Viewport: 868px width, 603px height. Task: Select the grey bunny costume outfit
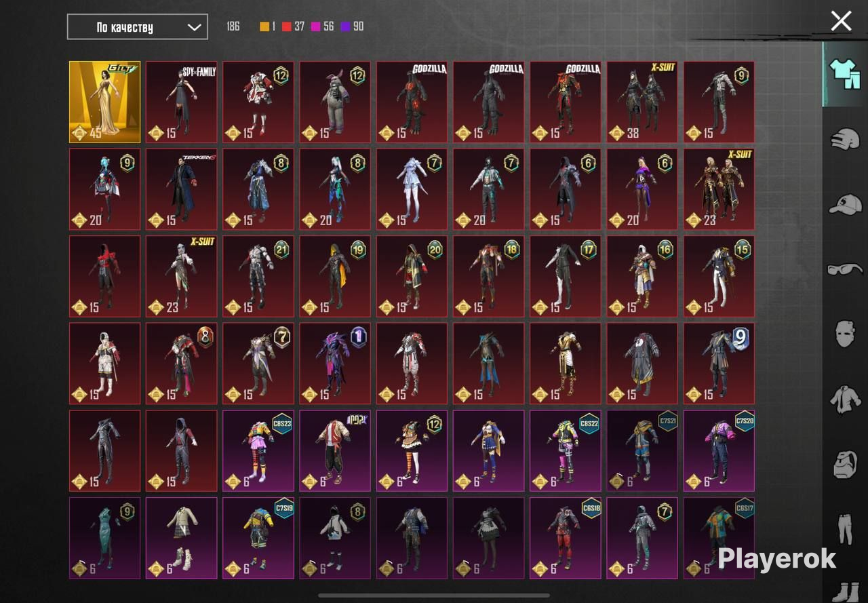pyautogui.click(x=335, y=102)
